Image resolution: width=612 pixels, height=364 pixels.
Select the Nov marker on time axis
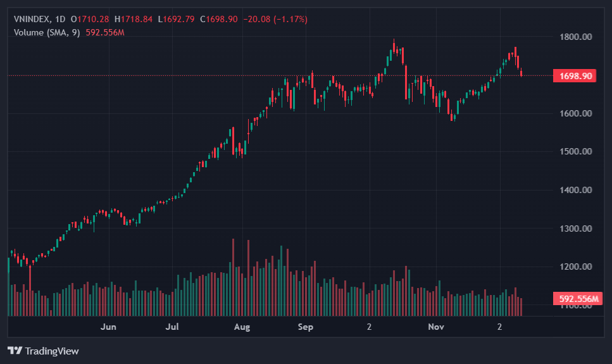(435, 327)
